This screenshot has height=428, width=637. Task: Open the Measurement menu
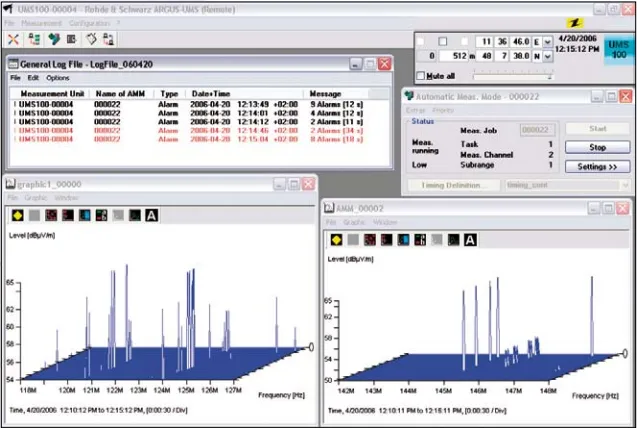point(41,23)
